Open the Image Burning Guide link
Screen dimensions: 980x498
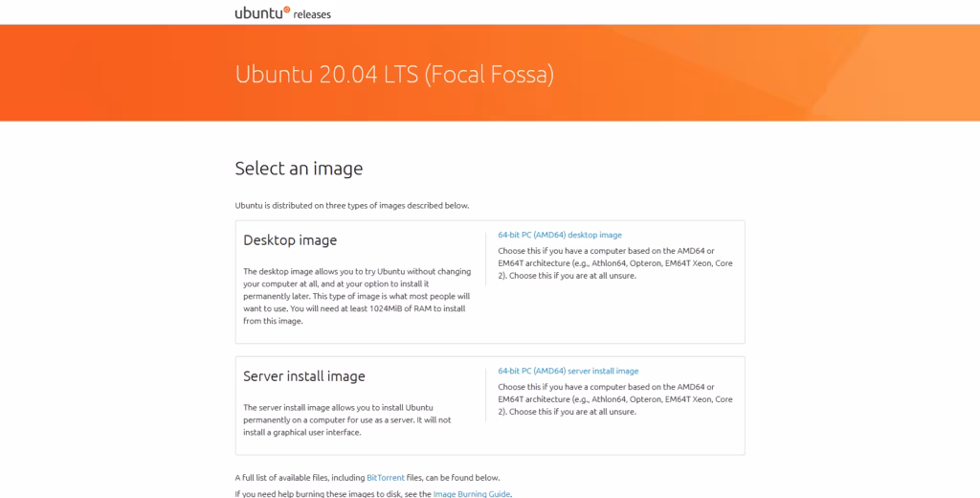pos(471,493)
